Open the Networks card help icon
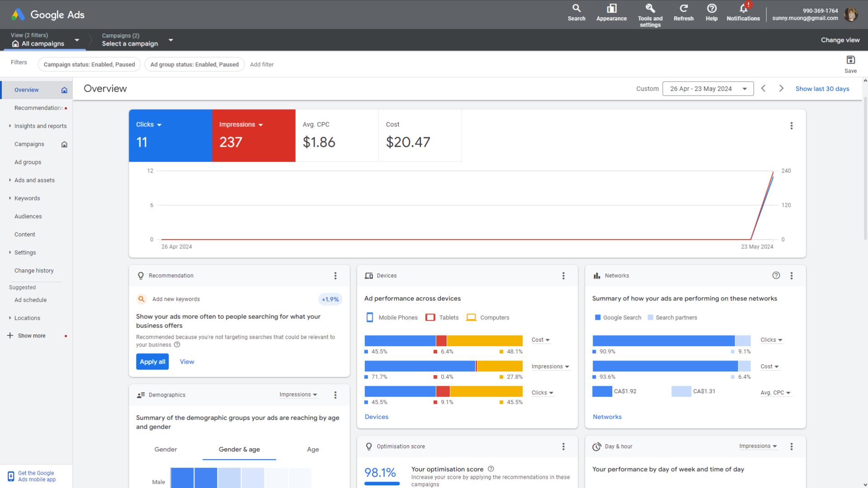The height and width of the screenshot is (488, 868). (776, 276)
